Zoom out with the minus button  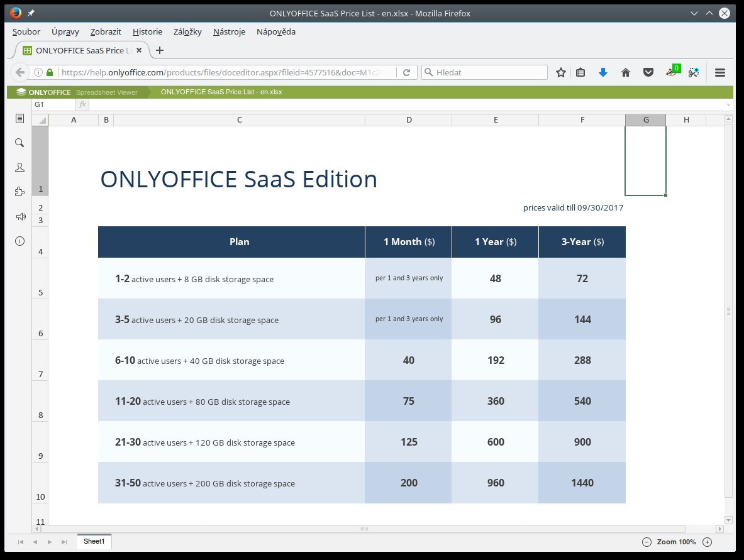(647, 542)
